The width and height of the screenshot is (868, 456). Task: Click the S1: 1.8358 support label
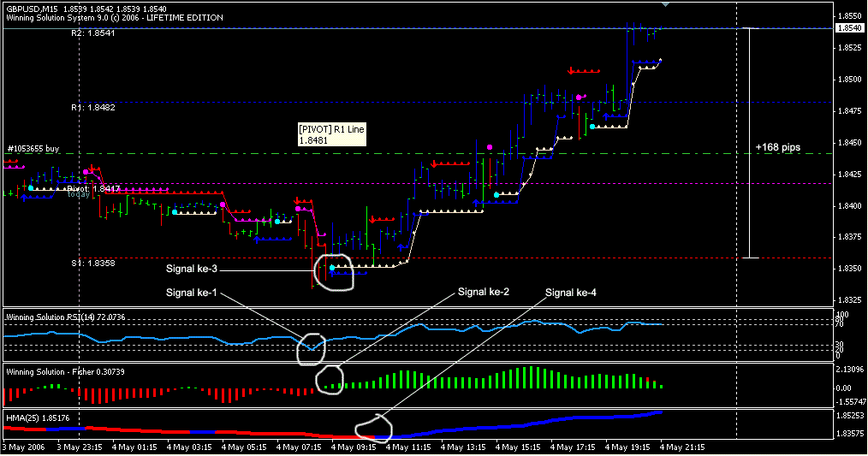(93, 263)
